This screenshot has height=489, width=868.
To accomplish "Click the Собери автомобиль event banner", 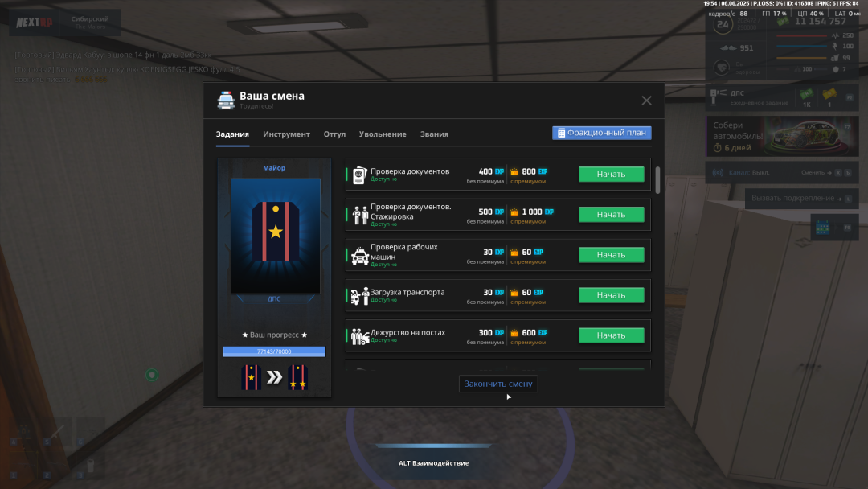I will pos(782,136).
